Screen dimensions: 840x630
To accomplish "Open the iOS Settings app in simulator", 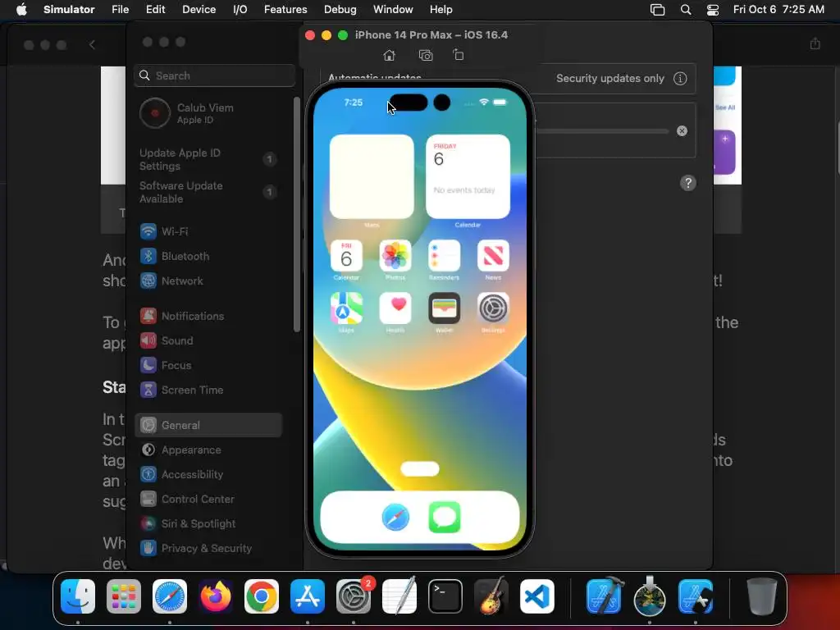I will click(x=493, y=308).
